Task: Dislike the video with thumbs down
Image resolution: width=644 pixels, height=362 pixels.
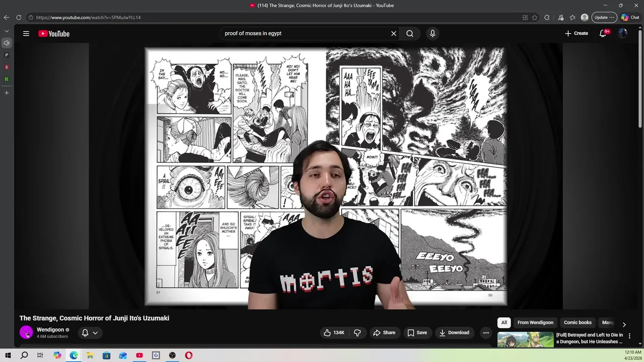Action: click(x=357, y=332)
